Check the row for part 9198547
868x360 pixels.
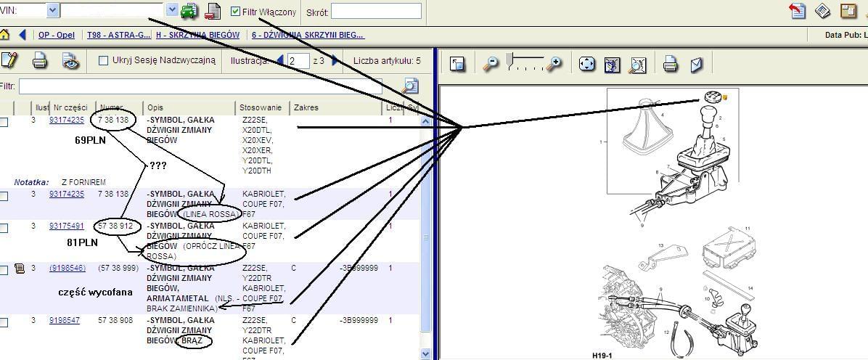4,322
